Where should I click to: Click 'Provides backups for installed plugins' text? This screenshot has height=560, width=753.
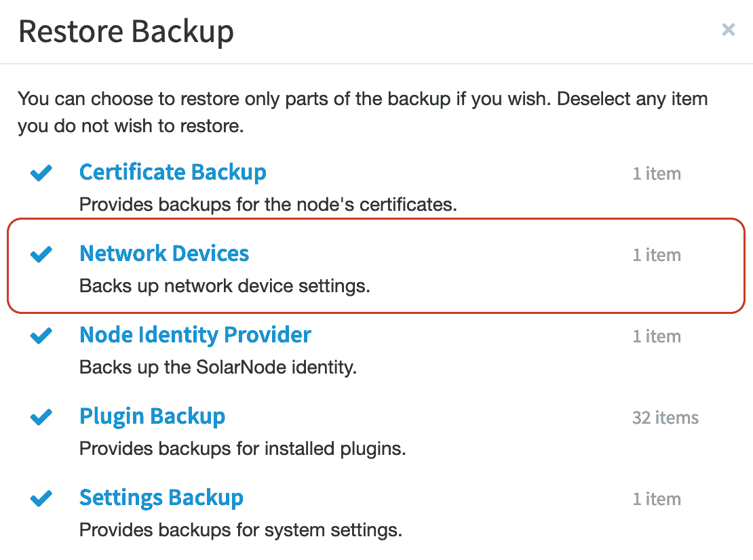(242, 449)
